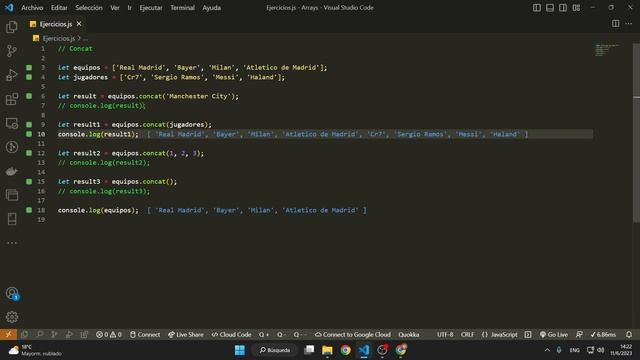Viewport: 640px width, 360px height.
Task: Toggle the secondary side bar layout
Action: [563, 8]
